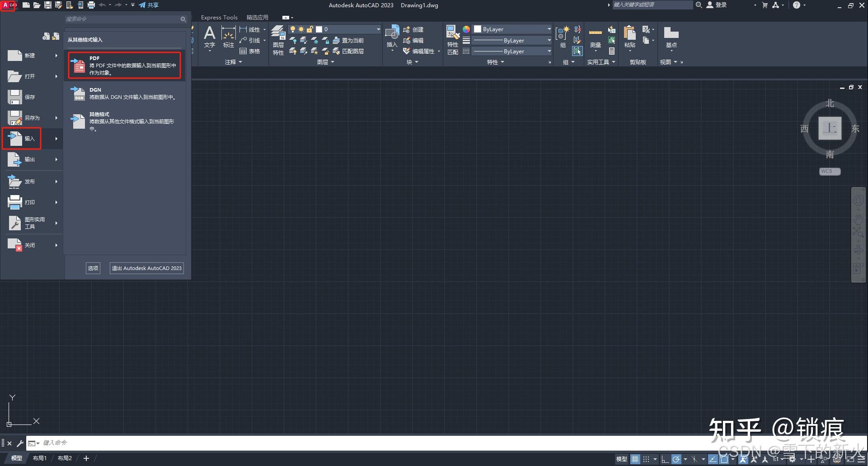Click the 编辑属性 edit attributes tool
The height and width of the screenshot is (466, 868).
418,51
